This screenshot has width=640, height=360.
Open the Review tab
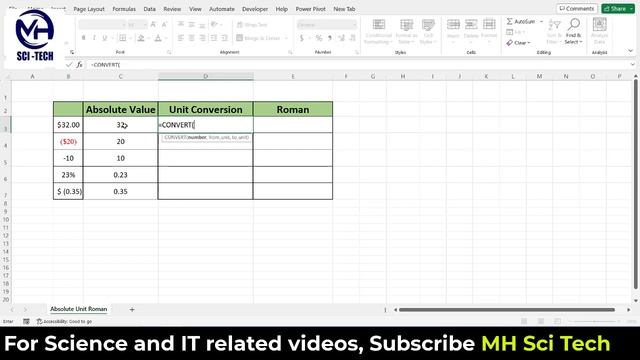(x=172, y=9)
